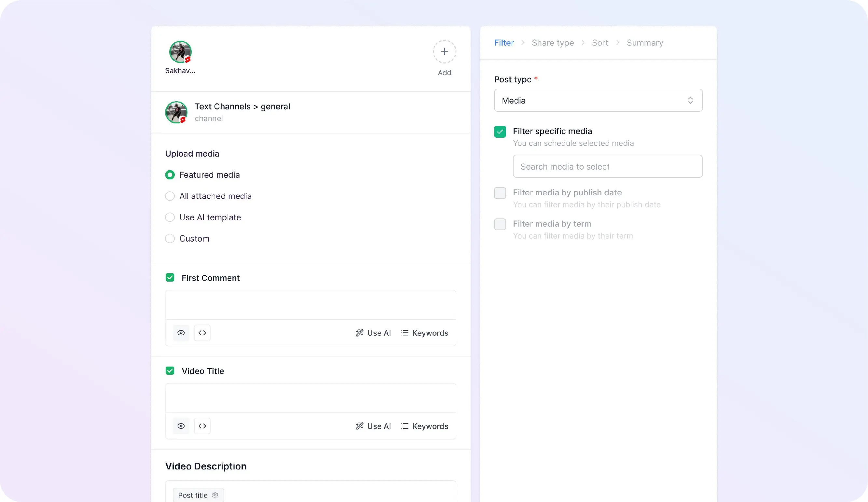Open Keywords list in First Comment editor
Image resolution: width=868 pixels, height=502 pixels.
point(424,333)
